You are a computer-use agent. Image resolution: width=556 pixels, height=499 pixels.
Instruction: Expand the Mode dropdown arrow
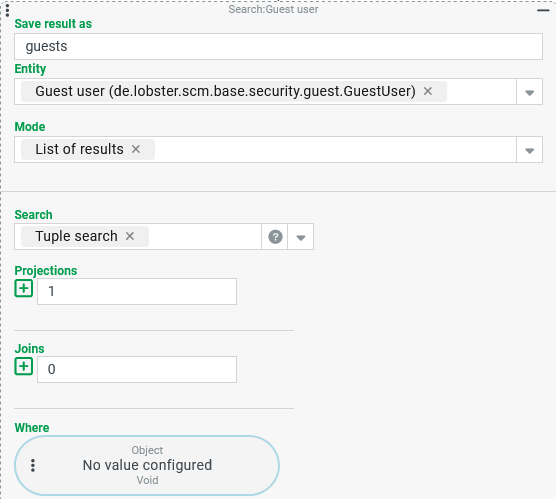[x=529, y=150]
